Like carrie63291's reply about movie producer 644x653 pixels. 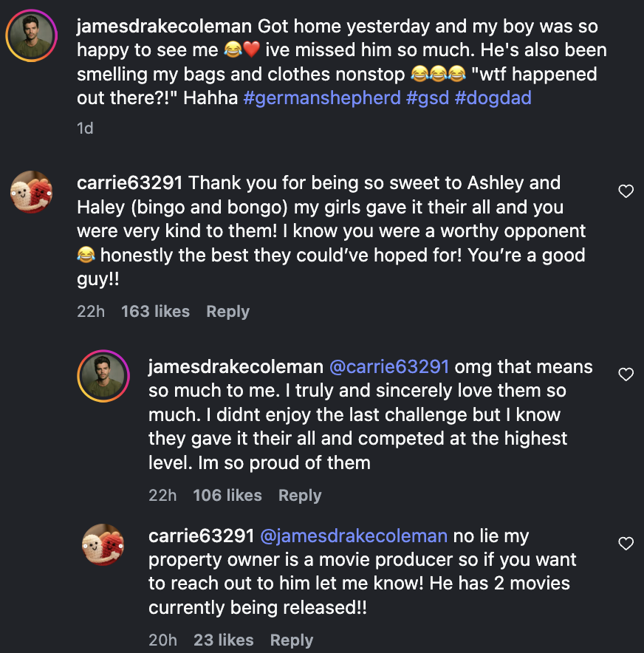[626, 544]
